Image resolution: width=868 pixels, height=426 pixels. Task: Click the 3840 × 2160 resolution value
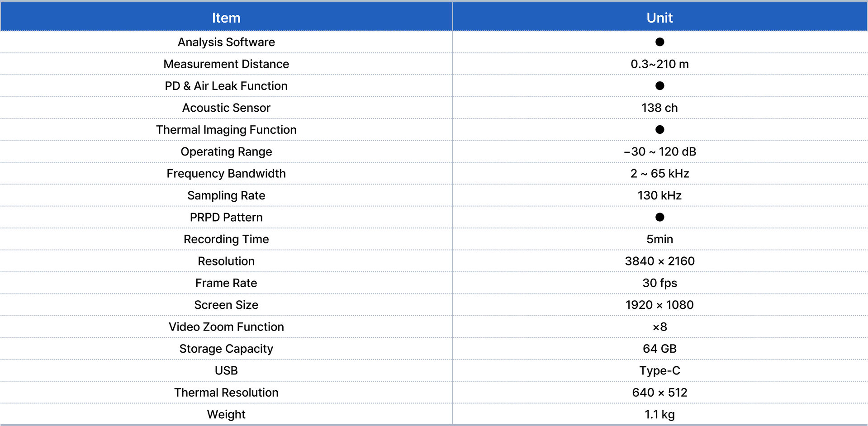point(659,261)
